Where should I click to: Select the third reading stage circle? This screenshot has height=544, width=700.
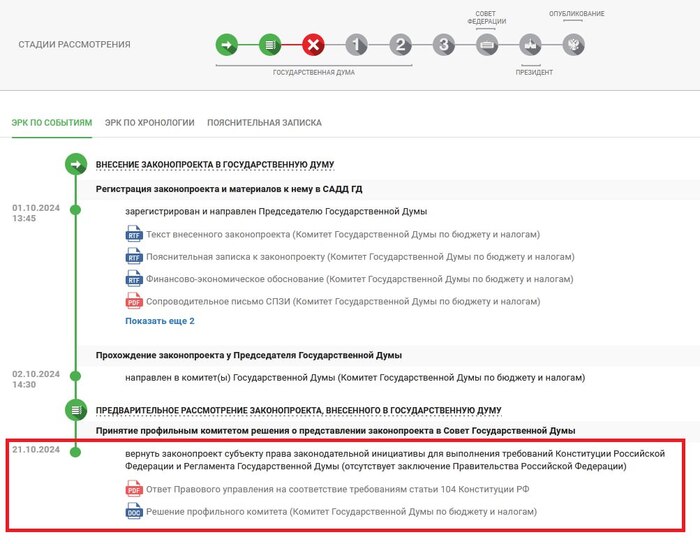444,45
